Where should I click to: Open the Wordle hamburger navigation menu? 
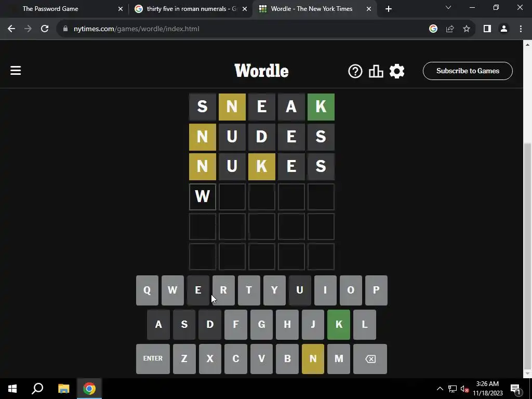pos(16,71)
